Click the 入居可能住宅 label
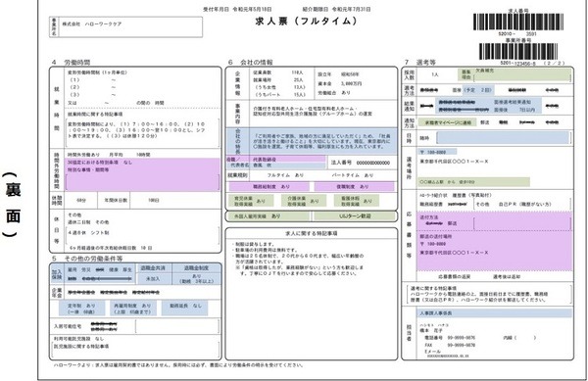588x381 pixels. (68, 326)
